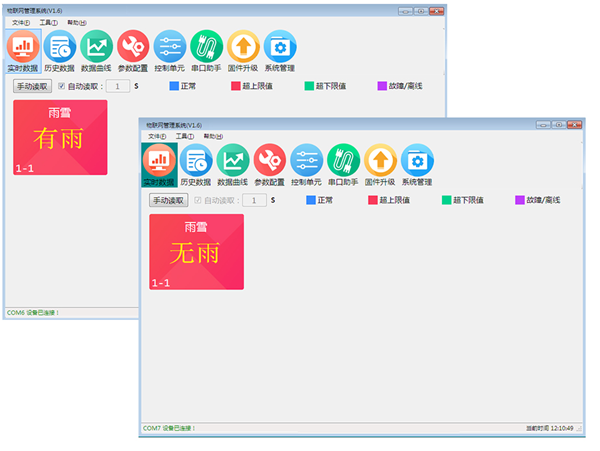This screenshot has width=600, height=451.
Task: Click the purple 故障/离线 swatch in front window
Action: pos(520,200)
